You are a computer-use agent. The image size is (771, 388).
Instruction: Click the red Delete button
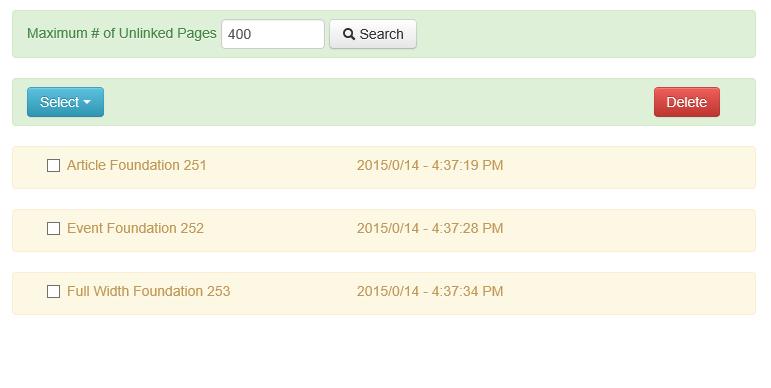(686, 102)
